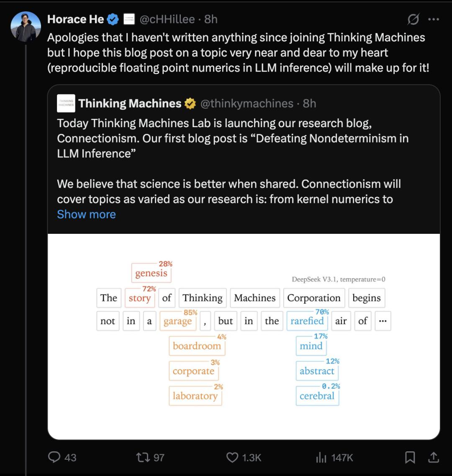452x476 pixels.
Task: Click the Horace He display name
Action: (x=76, y=19)
